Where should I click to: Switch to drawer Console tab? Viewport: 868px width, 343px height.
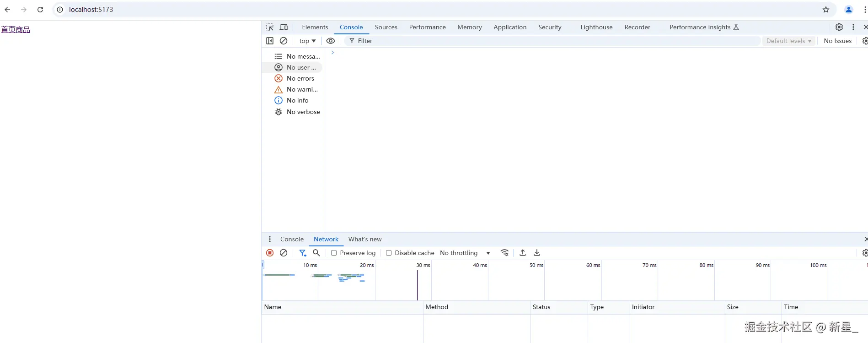click(292, 239)
